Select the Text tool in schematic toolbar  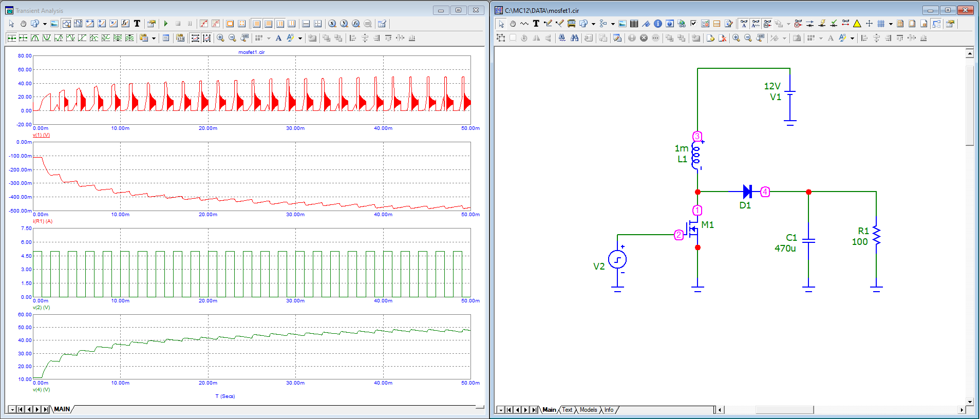536,24
